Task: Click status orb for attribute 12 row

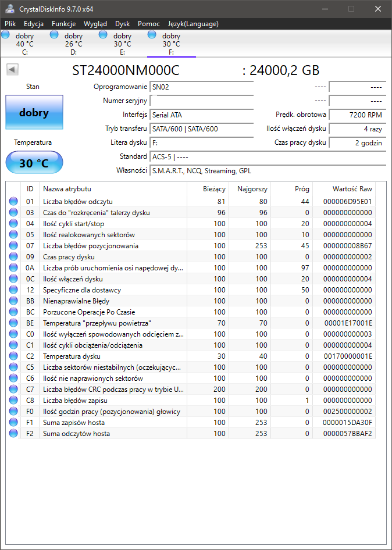Action: coord(13,290)
